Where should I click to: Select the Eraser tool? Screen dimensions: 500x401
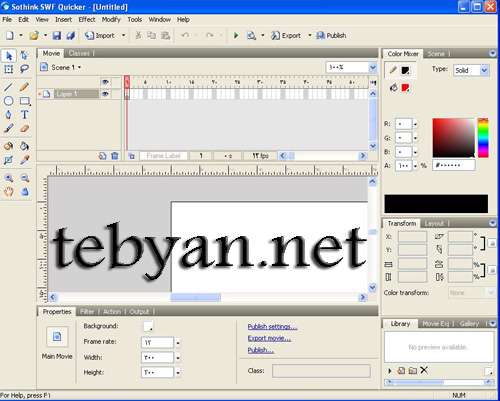tap(24, 129)
